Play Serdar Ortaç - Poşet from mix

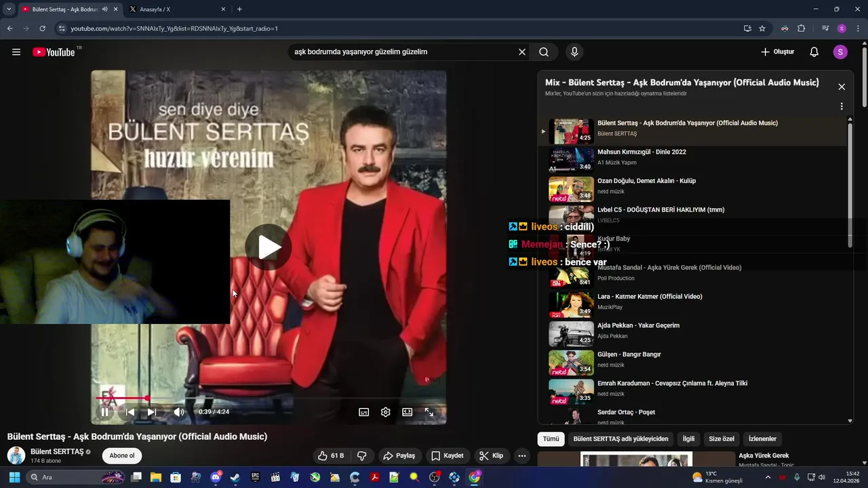pyautogui.click(x=693, y=415)
